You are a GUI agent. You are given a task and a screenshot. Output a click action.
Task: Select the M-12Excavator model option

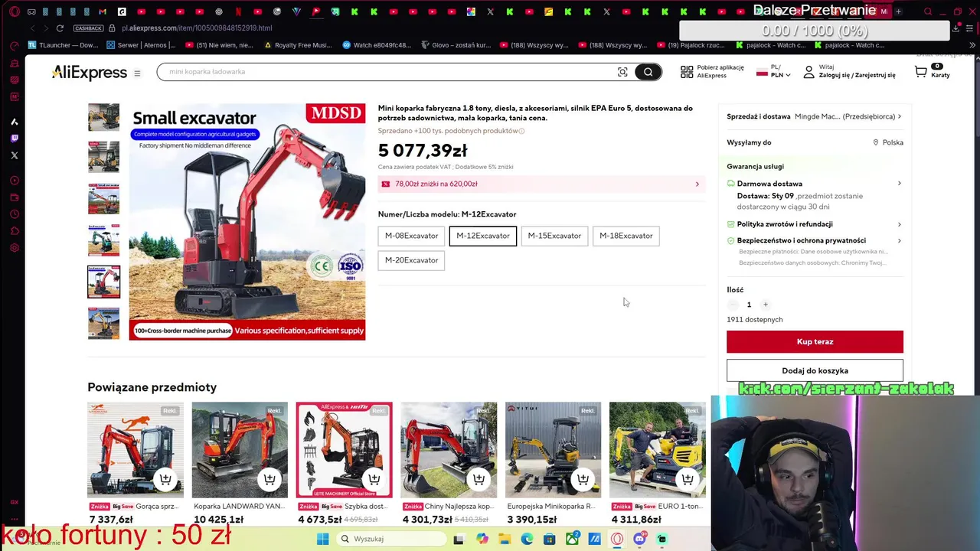click(x=483, y=236)
